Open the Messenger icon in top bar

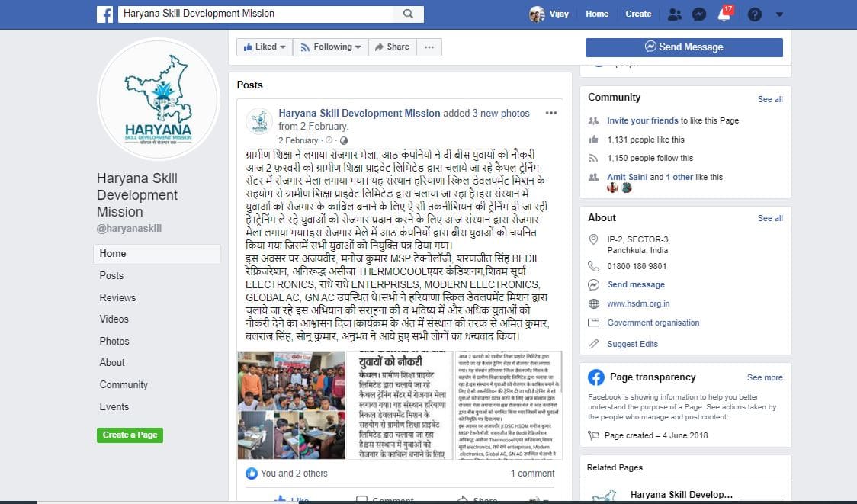click(x=699, y=14)
